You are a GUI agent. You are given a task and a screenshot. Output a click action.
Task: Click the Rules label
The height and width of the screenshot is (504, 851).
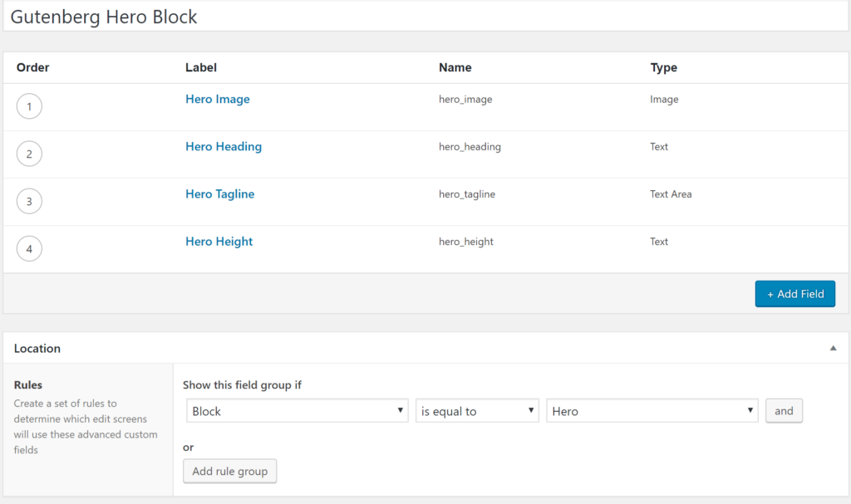point(28,384)
